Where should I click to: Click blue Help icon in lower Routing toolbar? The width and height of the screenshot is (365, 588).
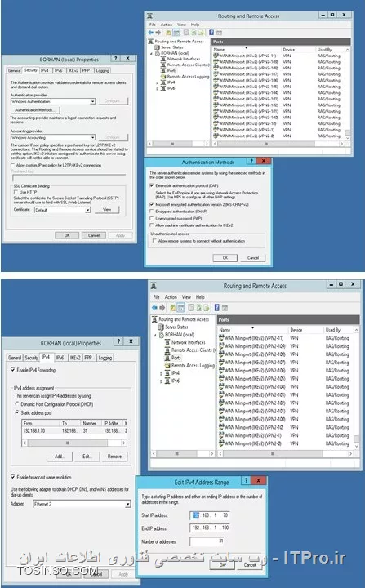pos(217,308)
